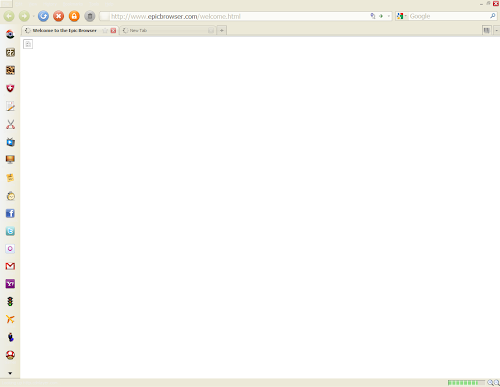Click the green Go arrow in address bar
This screenshot has width=500, height=387.
tap(381, 16)
